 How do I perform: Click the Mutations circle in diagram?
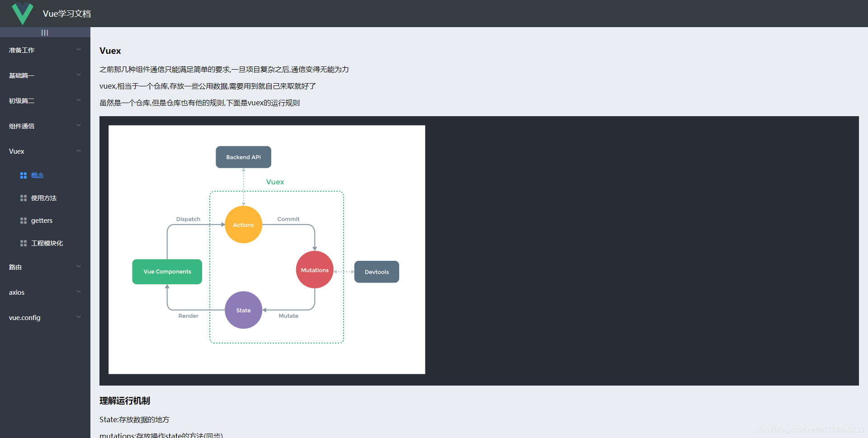point(315,270)
